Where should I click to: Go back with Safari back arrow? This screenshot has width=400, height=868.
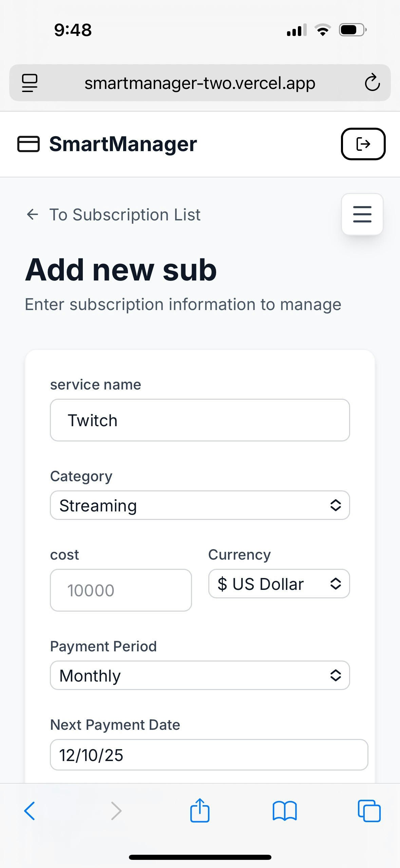pyautogui.click(x=30, y=811)
